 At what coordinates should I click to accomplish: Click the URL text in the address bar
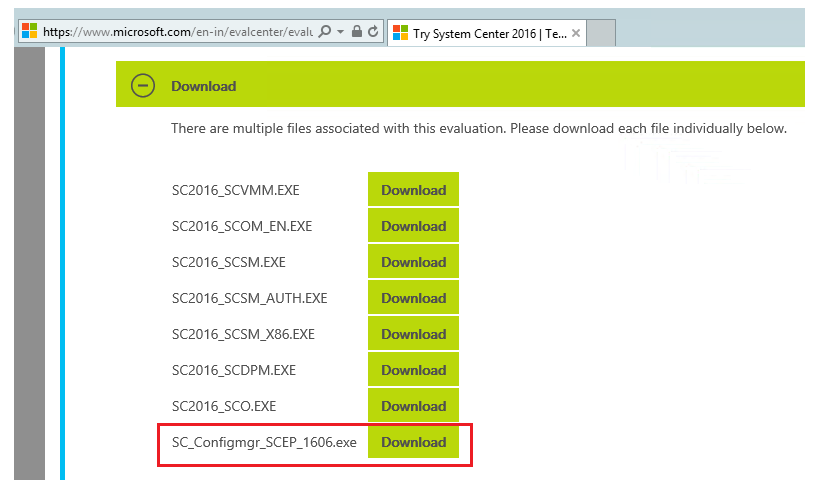pyautogui.click(x=178, y=32)
